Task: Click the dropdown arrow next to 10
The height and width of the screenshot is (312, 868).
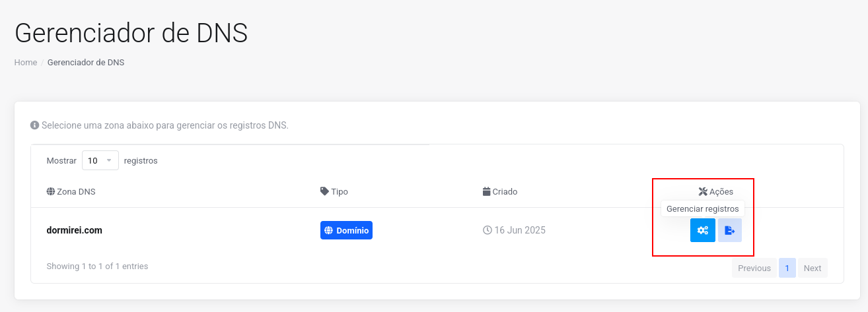Action: pyautogui.click(x=109, y=160)
